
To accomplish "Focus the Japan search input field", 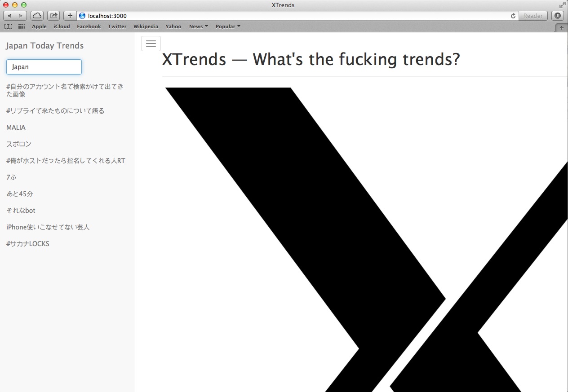I will (x=44, y=67).
